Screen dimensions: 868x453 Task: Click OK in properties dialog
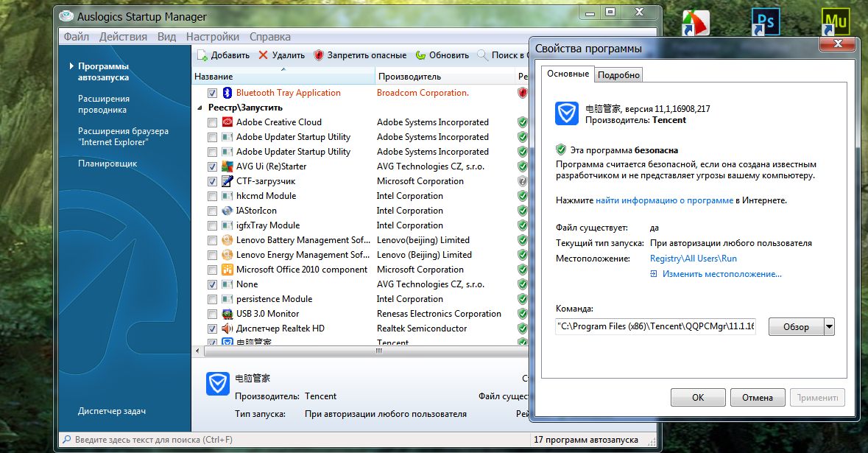[698, 397]
